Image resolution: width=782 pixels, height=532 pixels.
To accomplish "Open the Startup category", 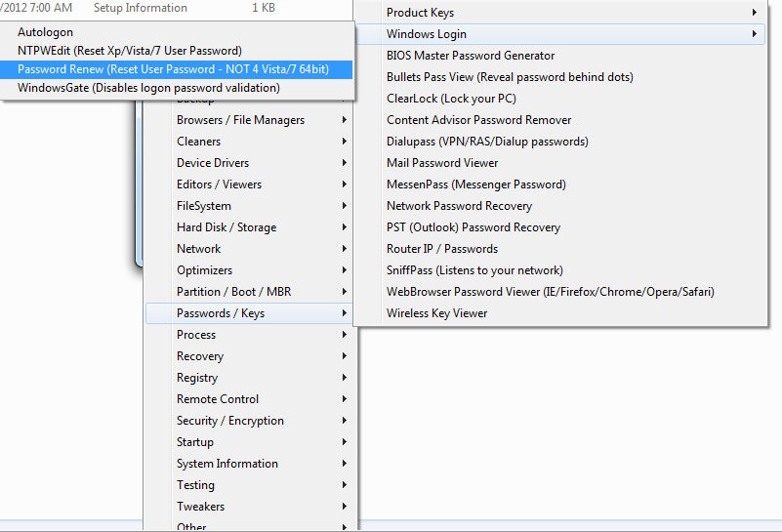I will click(249, 441).
